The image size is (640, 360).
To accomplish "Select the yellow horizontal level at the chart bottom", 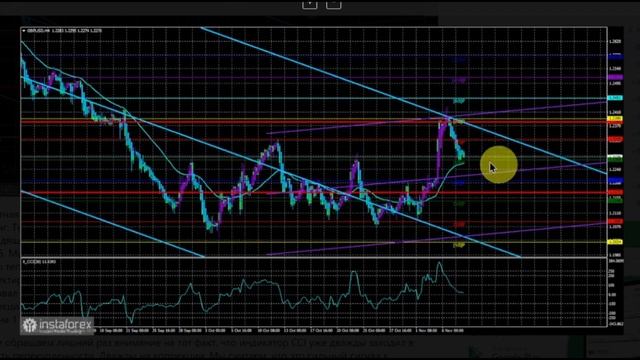I will click(313, 242).
